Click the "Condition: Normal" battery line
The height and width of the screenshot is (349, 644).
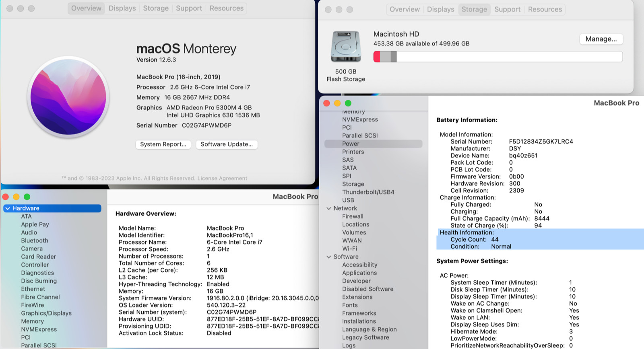[481, 246]
